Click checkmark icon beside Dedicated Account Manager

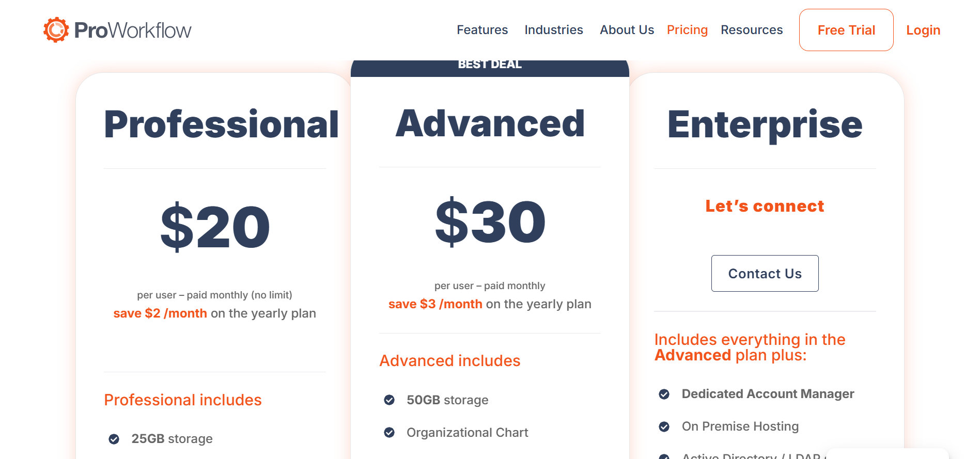664,394
